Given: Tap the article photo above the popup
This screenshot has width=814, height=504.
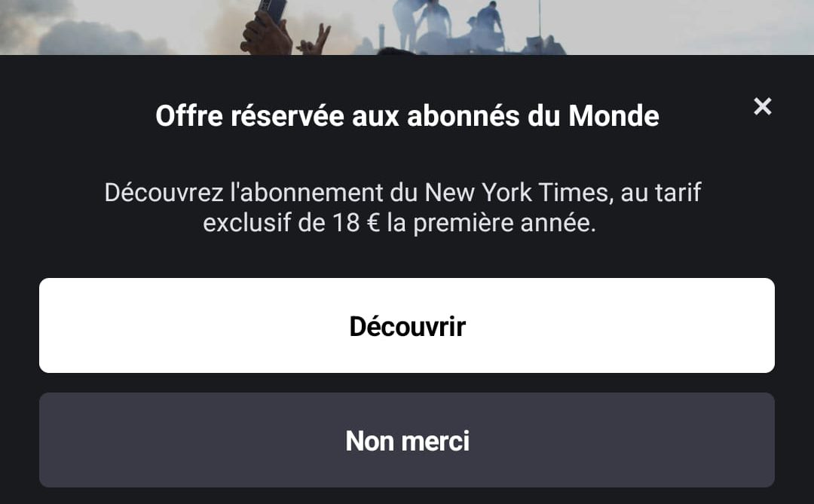Looking at the screenshot, I should (x=407, y=27).
